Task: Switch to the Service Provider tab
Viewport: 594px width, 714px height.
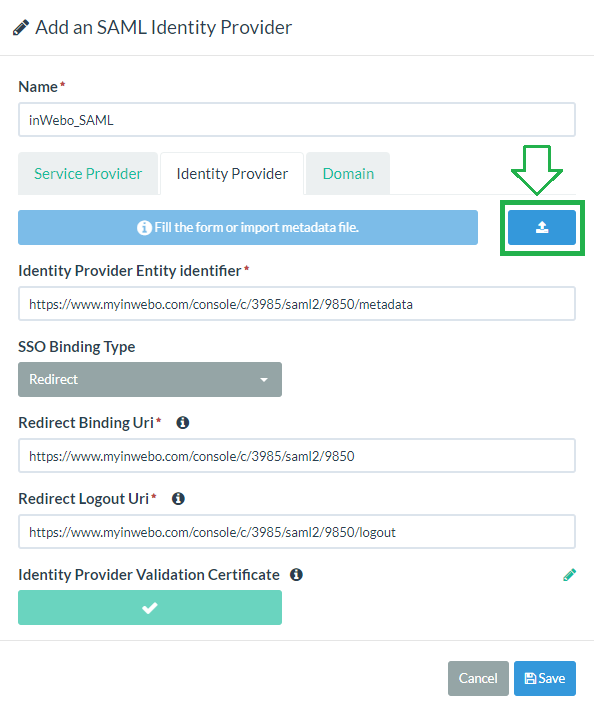Action: coord(88,173)
